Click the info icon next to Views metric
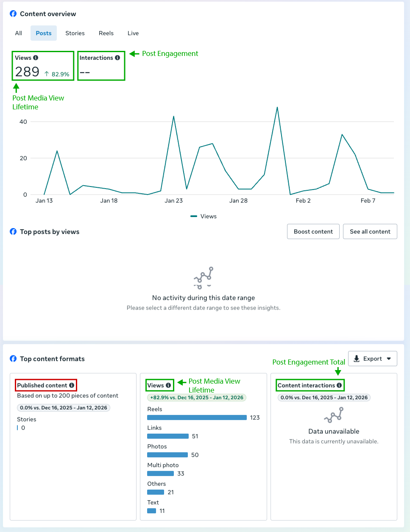 click(36, 58)
